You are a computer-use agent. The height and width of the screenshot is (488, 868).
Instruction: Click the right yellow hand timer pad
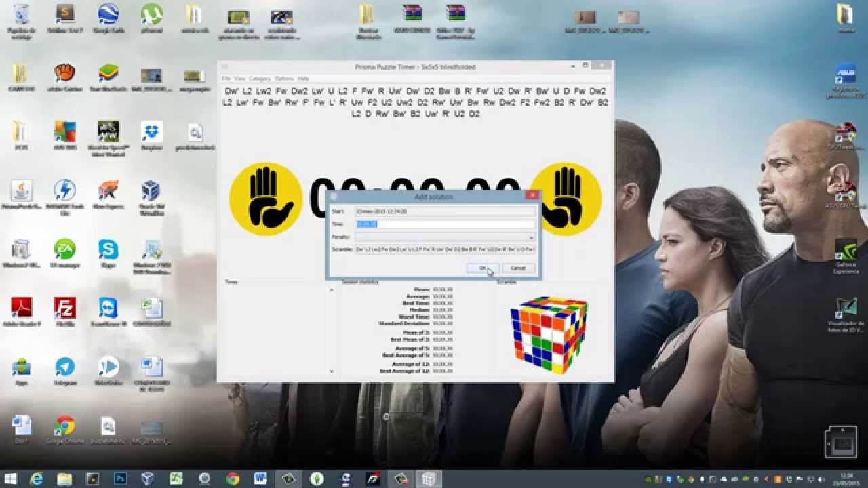(567, 199)
